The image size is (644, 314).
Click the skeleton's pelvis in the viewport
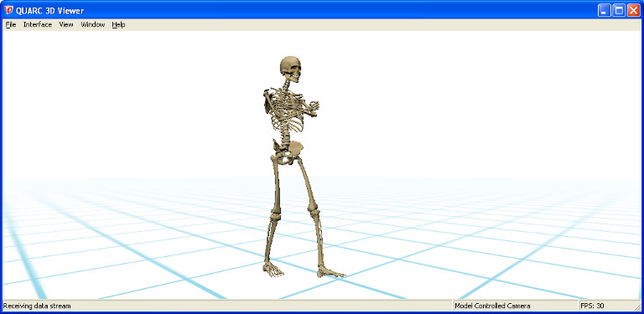click(288, 151)
